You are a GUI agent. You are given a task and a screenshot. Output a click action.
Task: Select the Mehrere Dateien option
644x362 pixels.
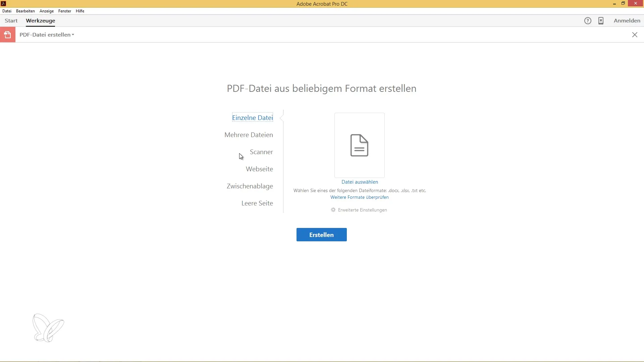pos(249,135)
